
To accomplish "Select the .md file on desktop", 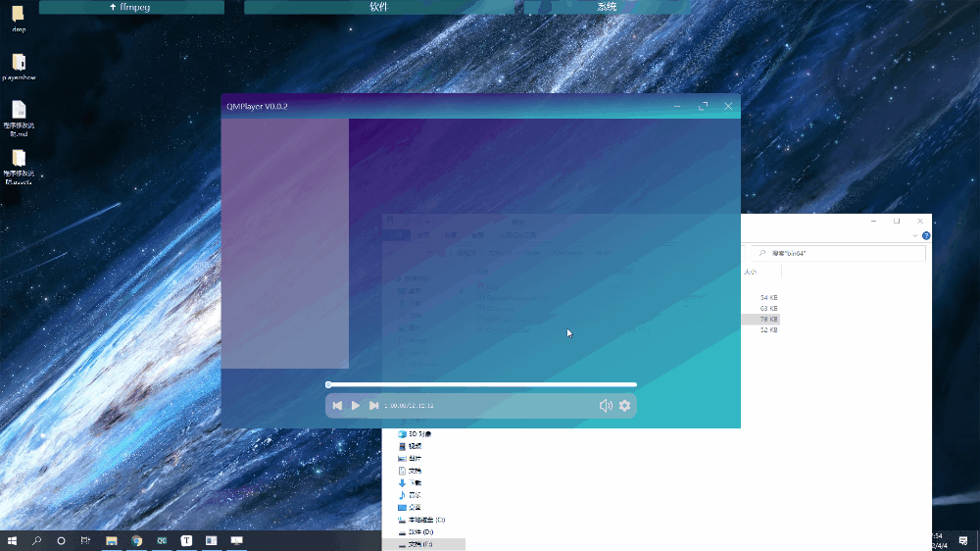I will coord(19,119).
